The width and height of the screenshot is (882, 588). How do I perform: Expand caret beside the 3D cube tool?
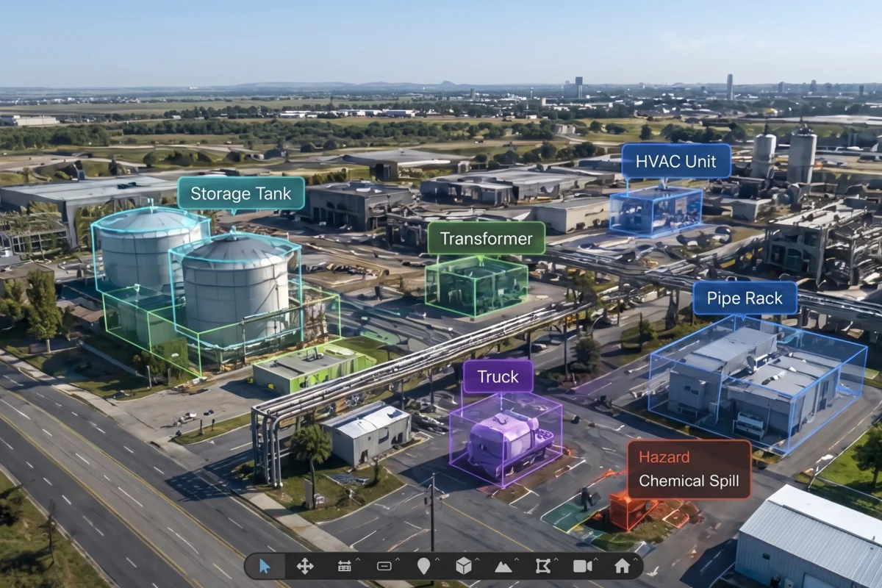click(477, 560)
